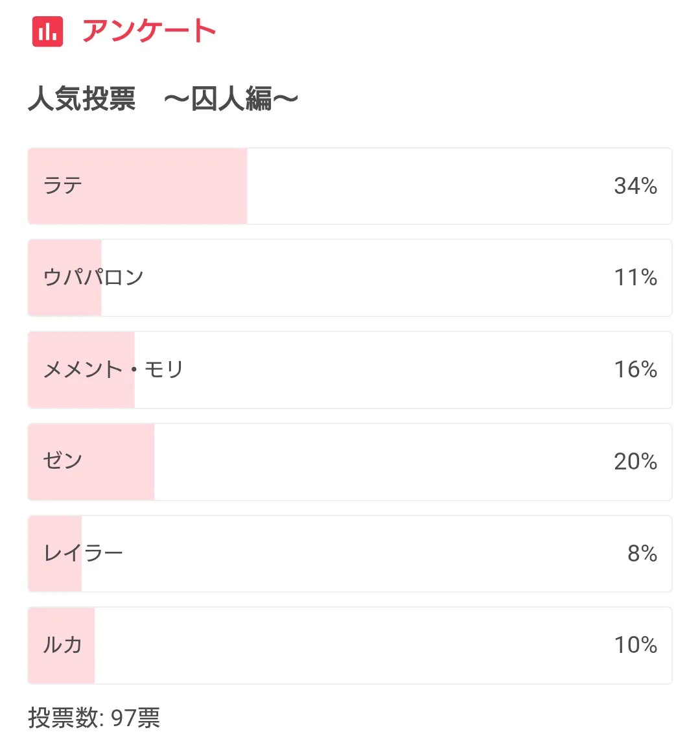Click the 34% result label
Viewport: 700px width, 756px height.
pyautogui.click(x=635, y=186)
